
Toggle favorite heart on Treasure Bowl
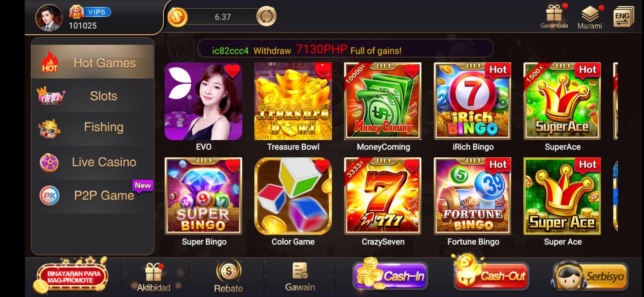[322, 71]
